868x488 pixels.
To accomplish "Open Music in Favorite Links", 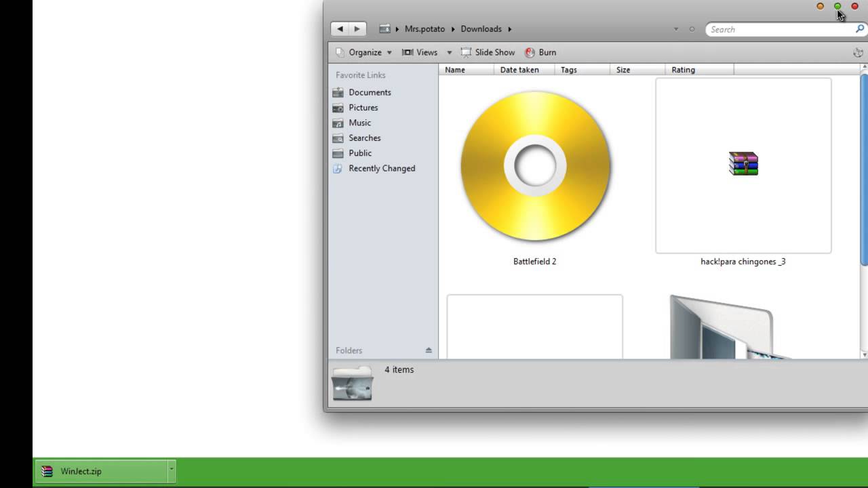I will point(359,123).
